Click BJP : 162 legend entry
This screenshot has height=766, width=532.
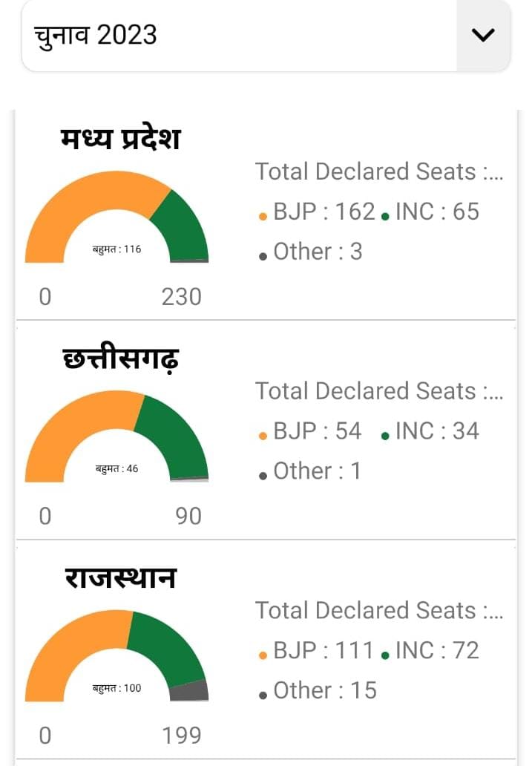coord(317,212)
